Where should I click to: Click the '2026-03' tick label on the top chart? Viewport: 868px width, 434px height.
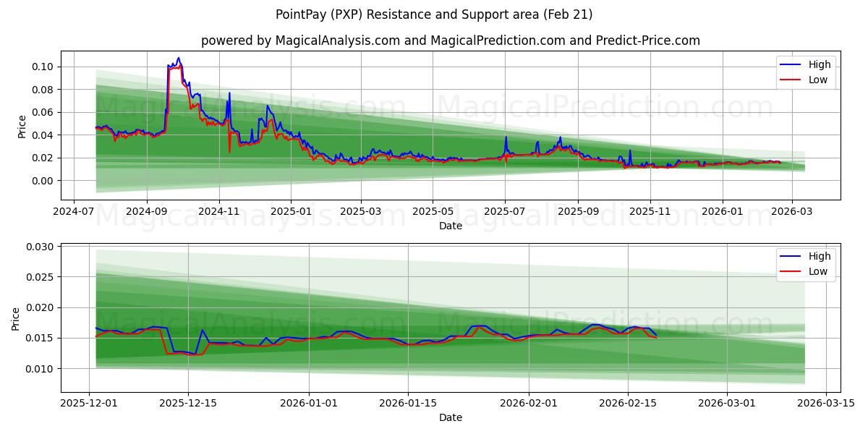791,212
